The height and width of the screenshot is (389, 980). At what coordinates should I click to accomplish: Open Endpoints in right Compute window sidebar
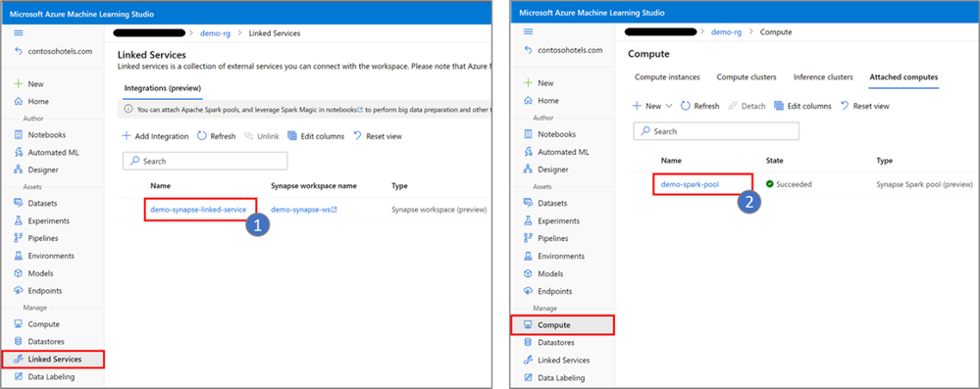pos(555,291)
